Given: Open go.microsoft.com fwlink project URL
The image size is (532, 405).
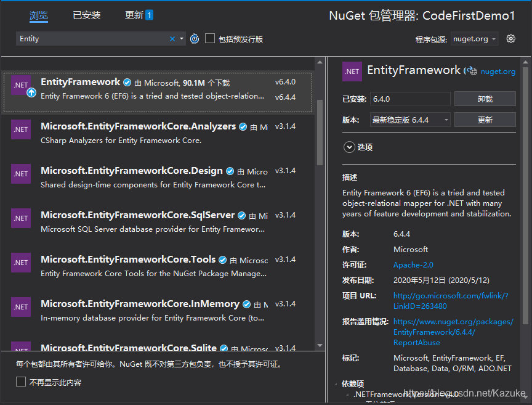Looking at the screenshot, I should click(451, 301).
